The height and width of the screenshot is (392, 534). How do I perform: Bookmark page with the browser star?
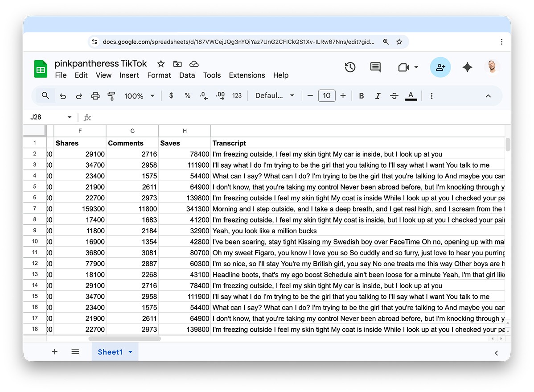tap(399, 41)
